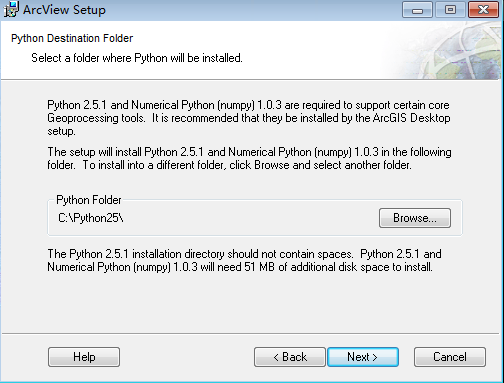Close the ArcView Setup dialog
Screen dimensions: 504x383
click(484, 10)
